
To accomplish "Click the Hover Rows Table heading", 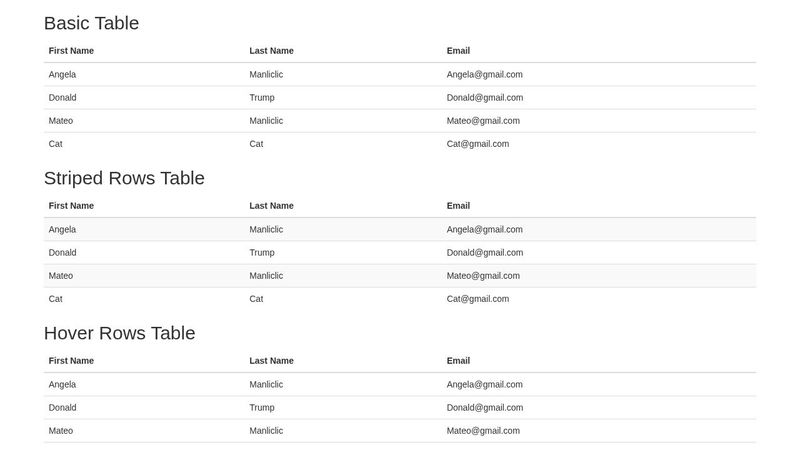I will tap(119, 333).
